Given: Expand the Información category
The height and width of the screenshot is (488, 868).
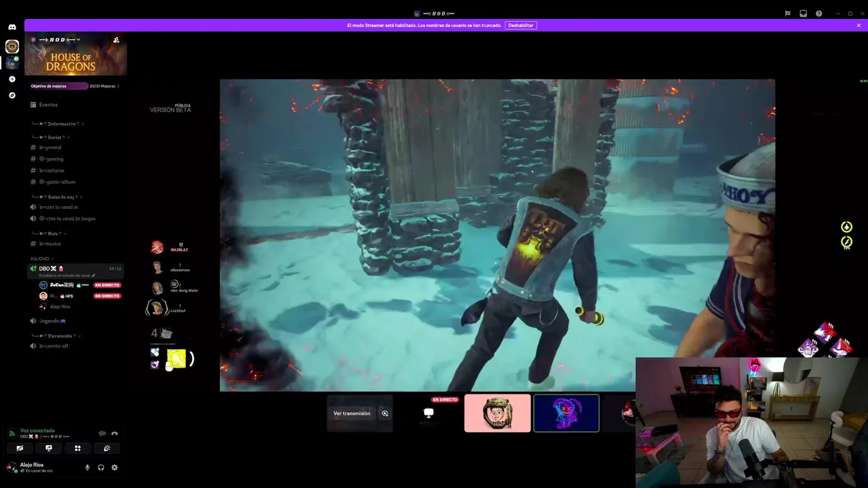Looking at the screenshot, I should pyautogui.click(x=58, y=124).
